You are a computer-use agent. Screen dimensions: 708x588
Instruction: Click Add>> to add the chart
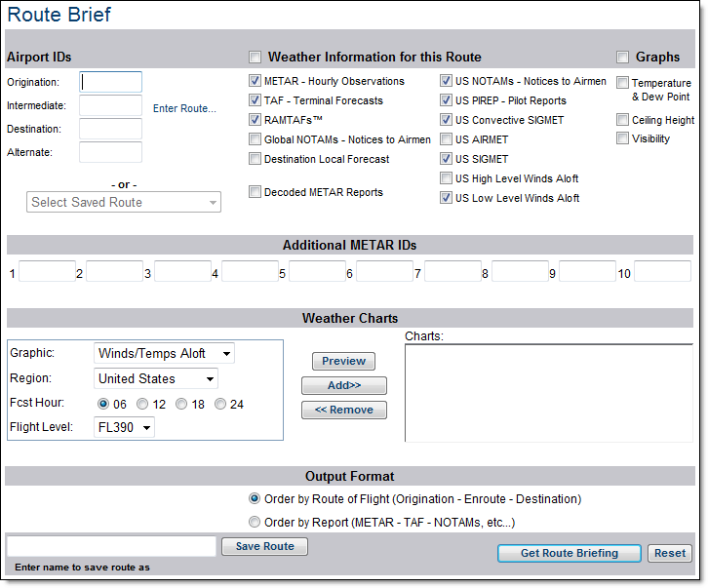343,385
